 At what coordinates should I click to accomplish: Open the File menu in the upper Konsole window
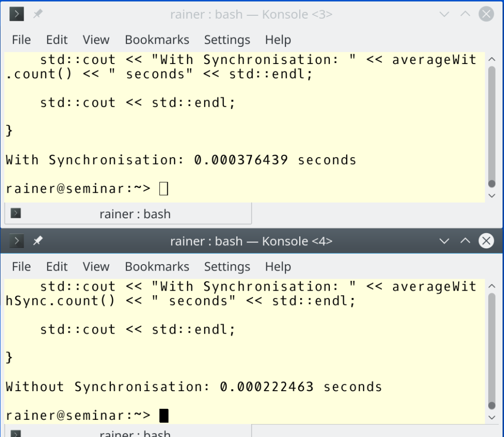[21, 40]
